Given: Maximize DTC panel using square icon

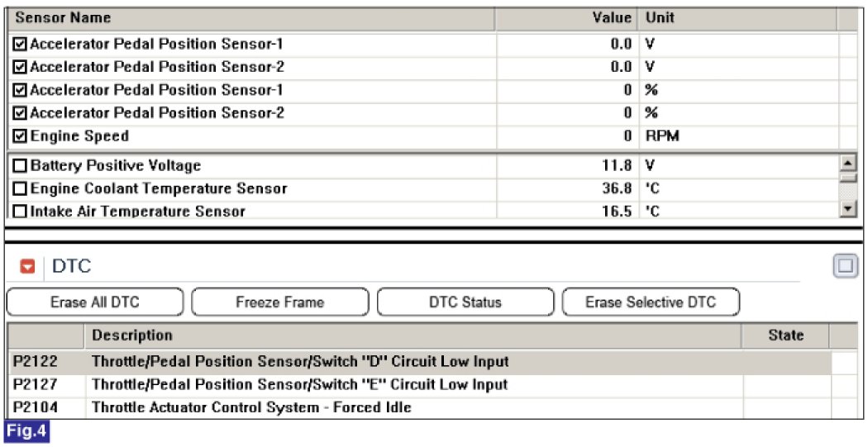Looking at the screenshot, I should coord(846,266).
